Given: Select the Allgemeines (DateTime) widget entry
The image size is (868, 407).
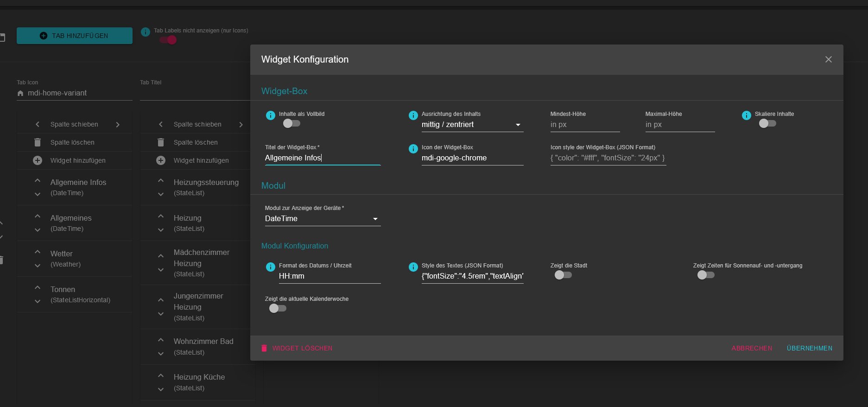Looking at the screenshot, I should [74, 223].
